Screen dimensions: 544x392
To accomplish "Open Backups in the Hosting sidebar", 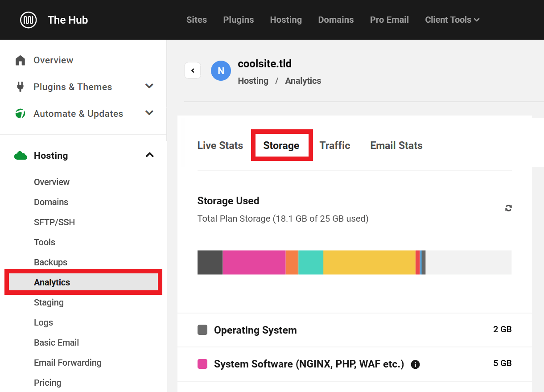I will coord(50,262).
